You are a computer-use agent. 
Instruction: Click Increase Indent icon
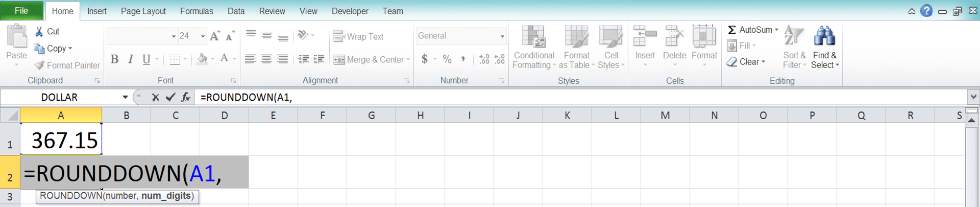coord(319,59)
